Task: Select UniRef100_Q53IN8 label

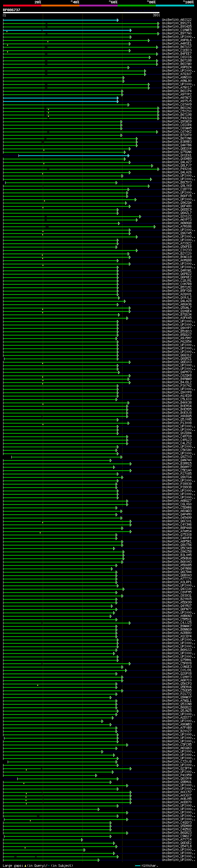Action: click(177, 704)
